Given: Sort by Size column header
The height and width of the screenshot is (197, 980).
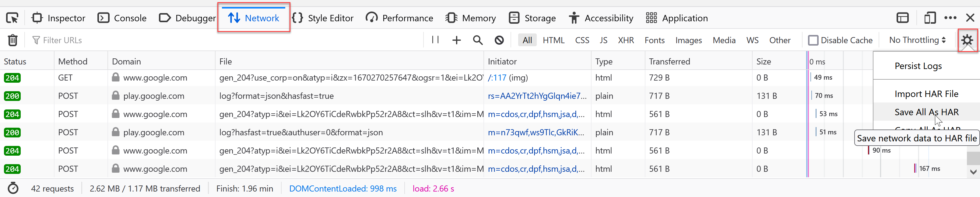Looking at the screenshot, I should tap(779, 61).
